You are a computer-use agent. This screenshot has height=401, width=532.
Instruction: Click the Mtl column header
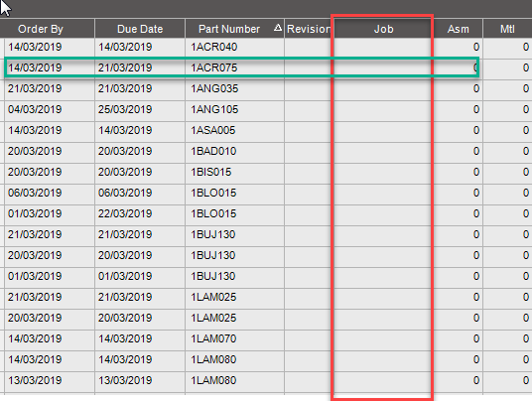click(x=507, y=29)
